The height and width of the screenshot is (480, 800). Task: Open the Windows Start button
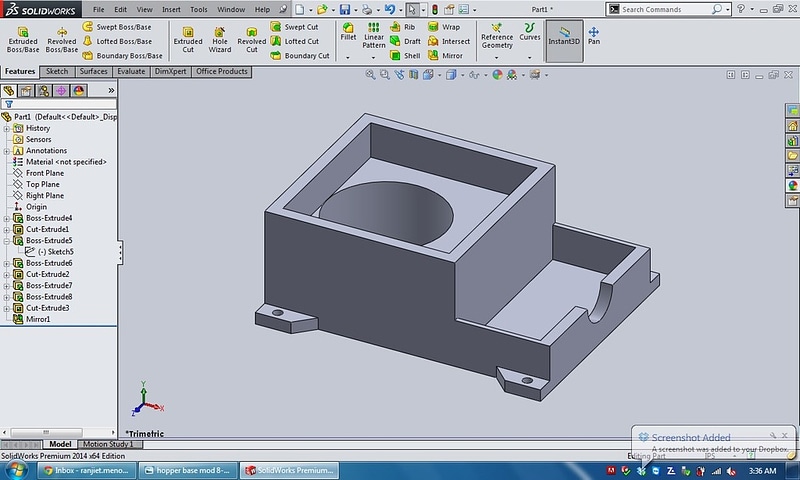coord(15,470)
